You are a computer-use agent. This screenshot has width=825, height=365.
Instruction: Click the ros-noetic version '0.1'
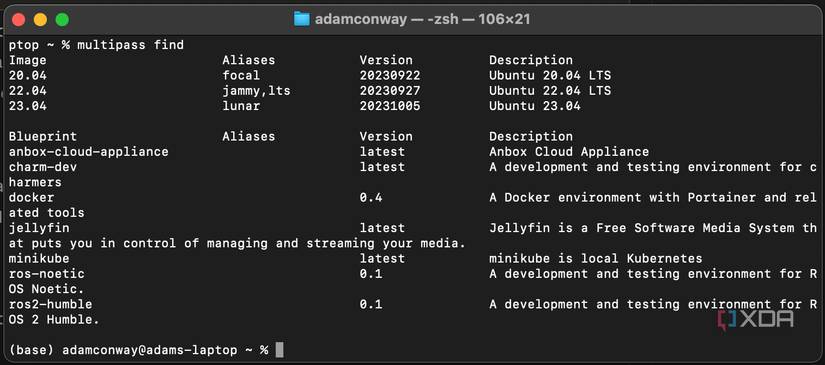tap(371, 273)
